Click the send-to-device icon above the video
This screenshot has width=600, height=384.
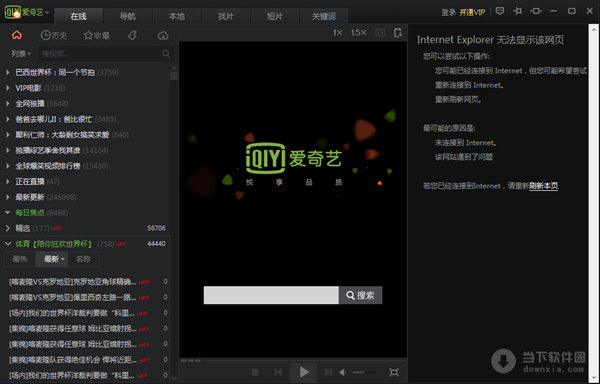(398, 33)
